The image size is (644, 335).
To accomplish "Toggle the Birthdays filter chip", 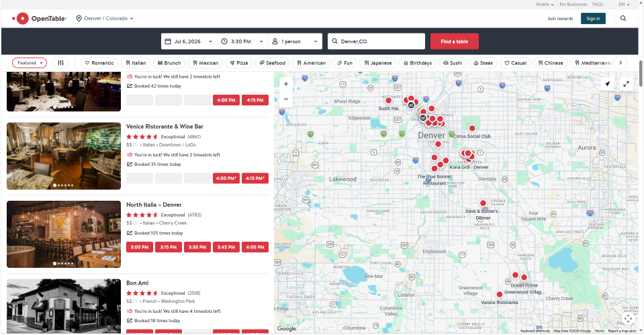I will [418, 63].
